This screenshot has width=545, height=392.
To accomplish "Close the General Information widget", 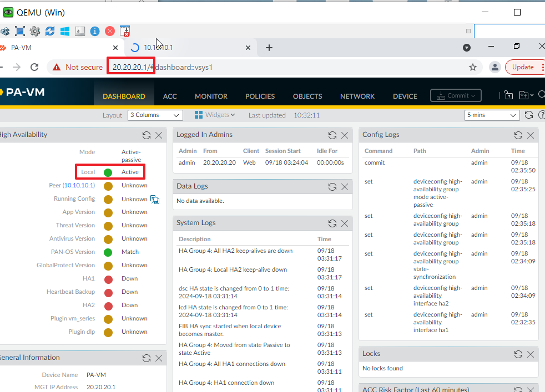I will click(x=159, y=358).
